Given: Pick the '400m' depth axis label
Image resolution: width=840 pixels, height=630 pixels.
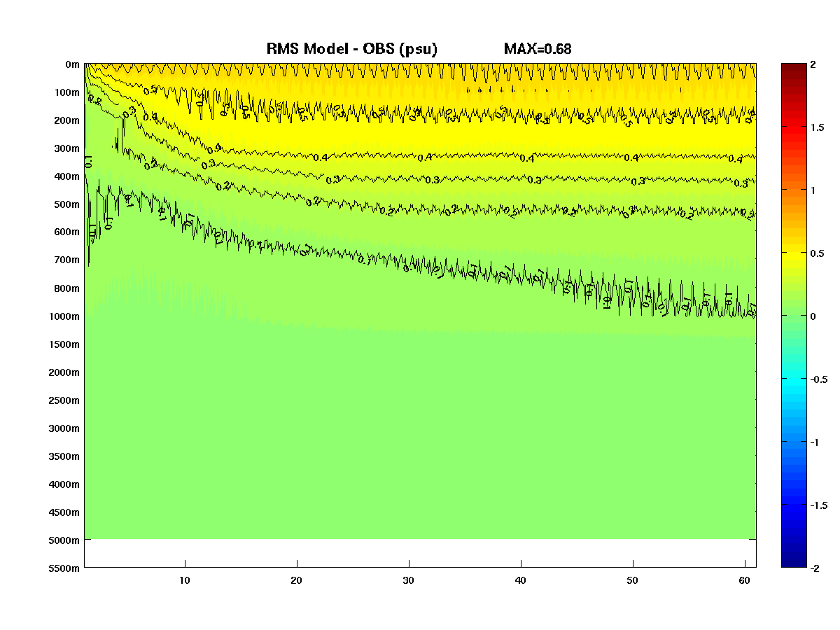Looking at the screenshot, I should coord(67,176).
